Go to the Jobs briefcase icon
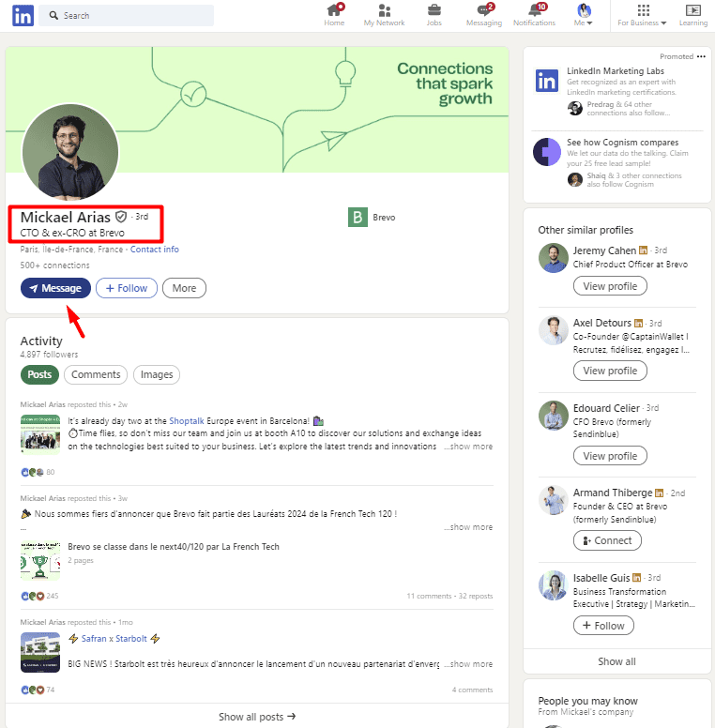The image size is (715, 728). click(434, 15)
